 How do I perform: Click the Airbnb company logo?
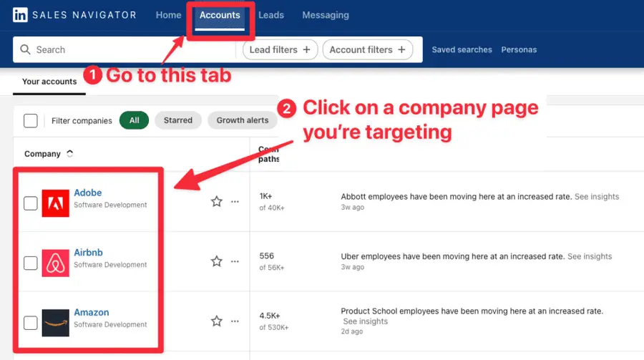[x=55, y=263]
